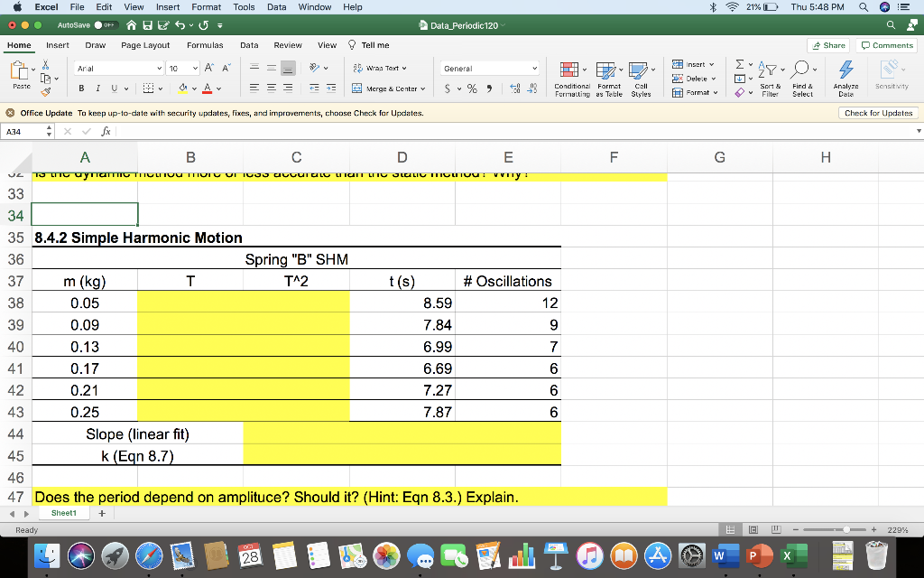Screen dimensions: 924x578
Task: Click the Share button
Action: coord(828,45)
